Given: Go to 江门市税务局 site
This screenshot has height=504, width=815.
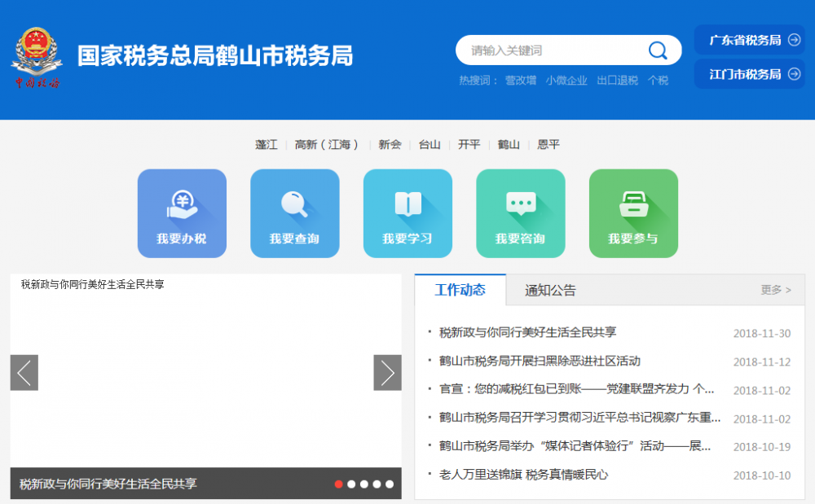Looking at the screenshot, I should 749,74.
